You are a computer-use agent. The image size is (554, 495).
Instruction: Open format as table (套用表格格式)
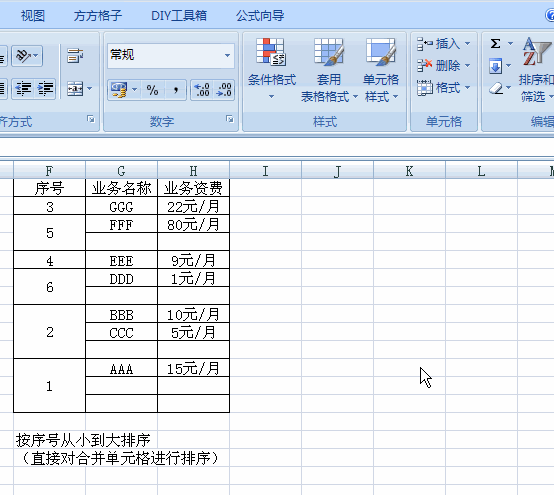point(329,70)
